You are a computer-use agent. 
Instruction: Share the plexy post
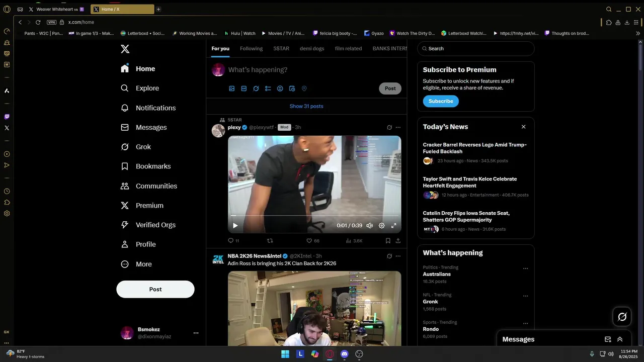tap(398, 241)
